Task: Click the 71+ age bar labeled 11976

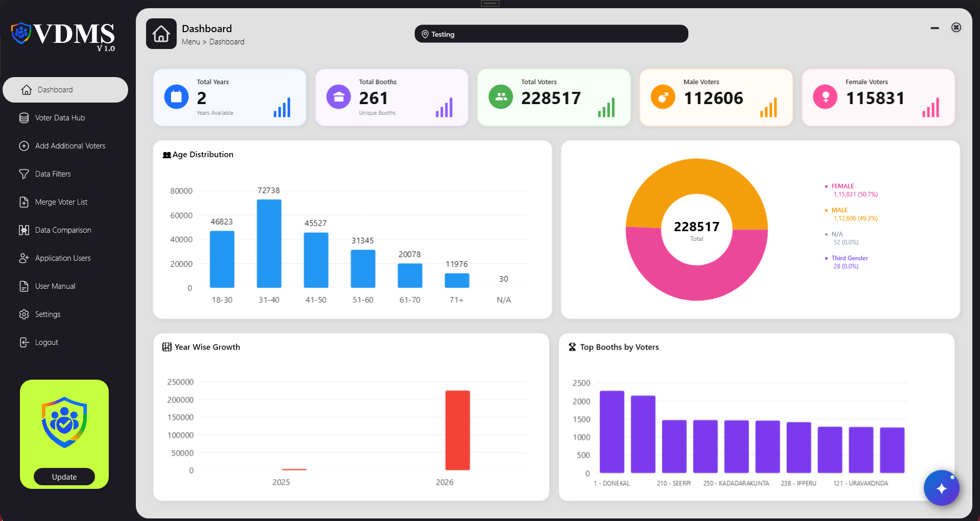Action: [x=457, y=281]
